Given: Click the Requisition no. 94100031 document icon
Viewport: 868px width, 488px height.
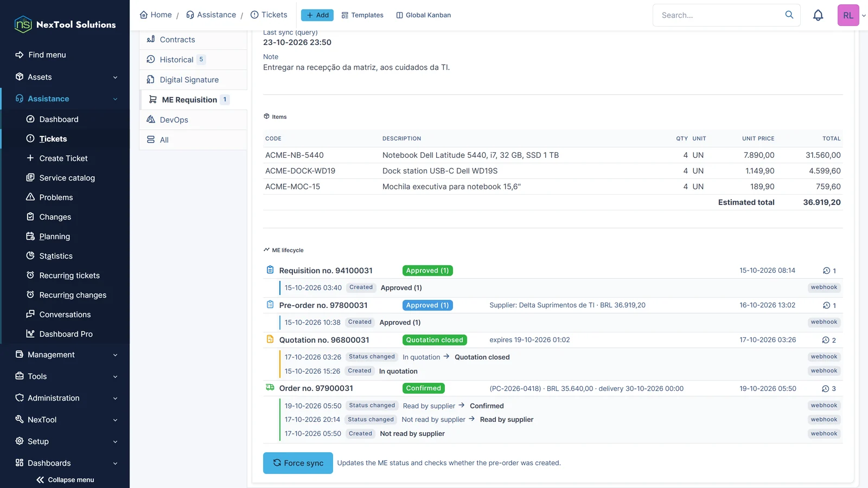Looking at the screenshot, I should tap(270, 270).
